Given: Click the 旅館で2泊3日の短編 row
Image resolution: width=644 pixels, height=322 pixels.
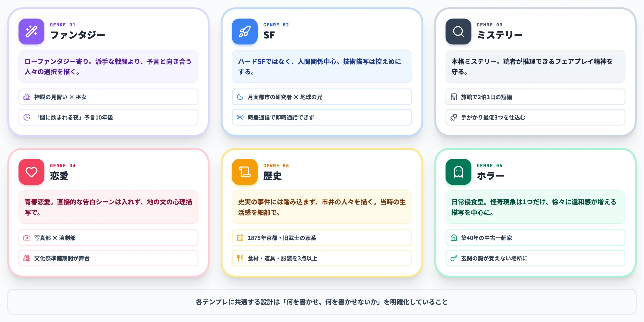Looking at the screenshot, I should click(x=535, y=97).
